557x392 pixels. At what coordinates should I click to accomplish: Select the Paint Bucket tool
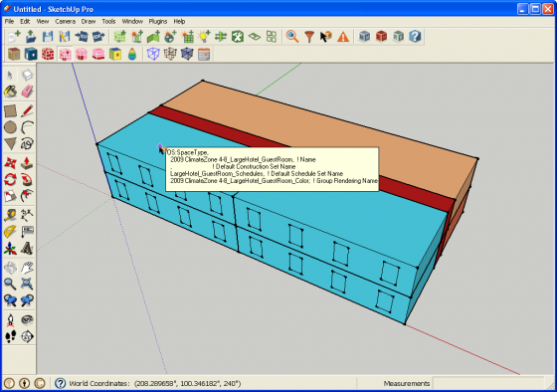click(10, 92)
